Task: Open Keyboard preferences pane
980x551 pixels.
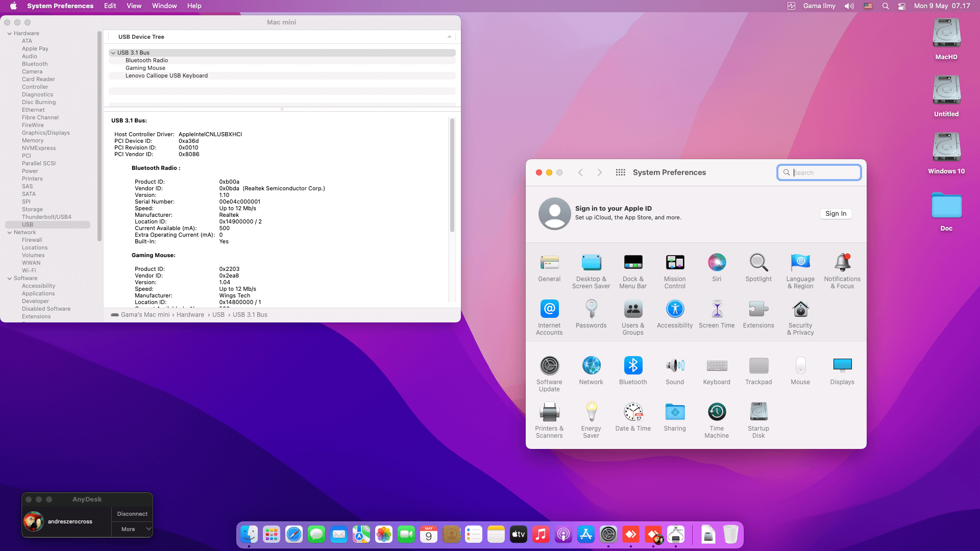Action: [717, 371]
